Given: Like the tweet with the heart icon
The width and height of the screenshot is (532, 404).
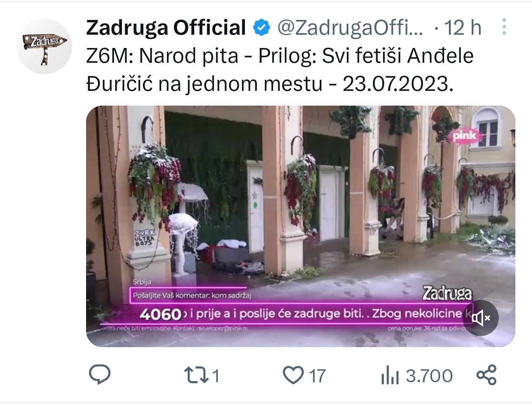Looking at the screenshot, I should 293,375.
